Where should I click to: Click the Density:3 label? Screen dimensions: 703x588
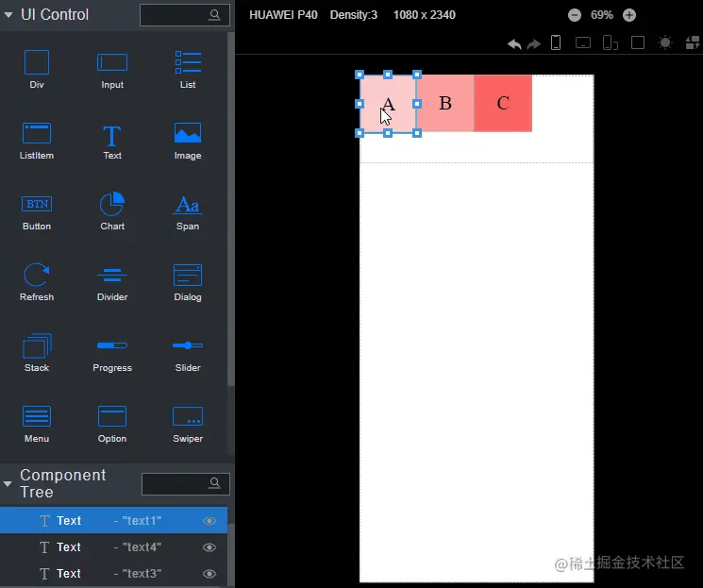pos(354,15)
